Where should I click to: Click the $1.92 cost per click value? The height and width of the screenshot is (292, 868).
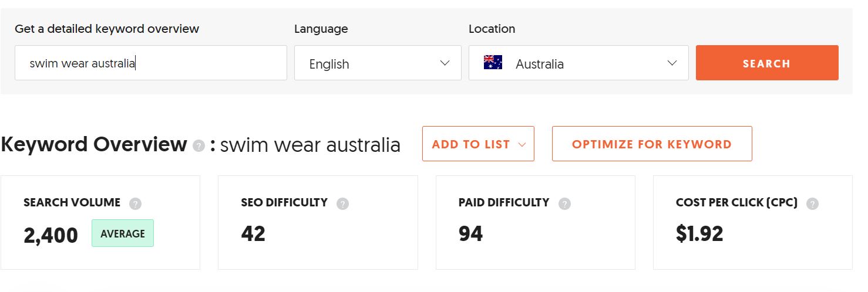click(699, 234)
